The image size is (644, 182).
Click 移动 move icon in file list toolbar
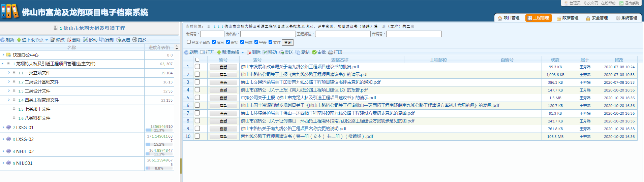click(x=265, y=52)
